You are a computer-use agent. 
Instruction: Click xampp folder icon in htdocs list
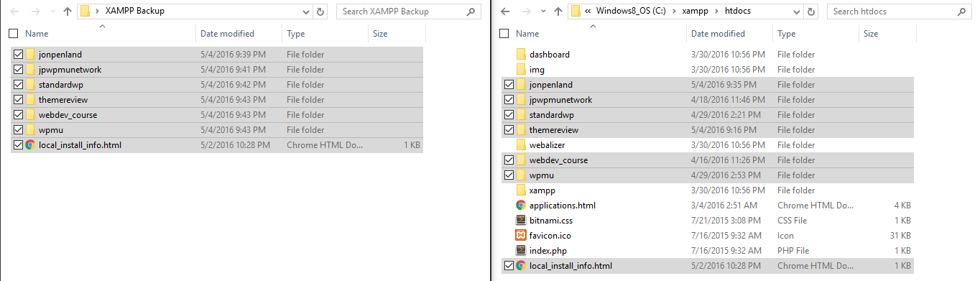coord(521,190)
